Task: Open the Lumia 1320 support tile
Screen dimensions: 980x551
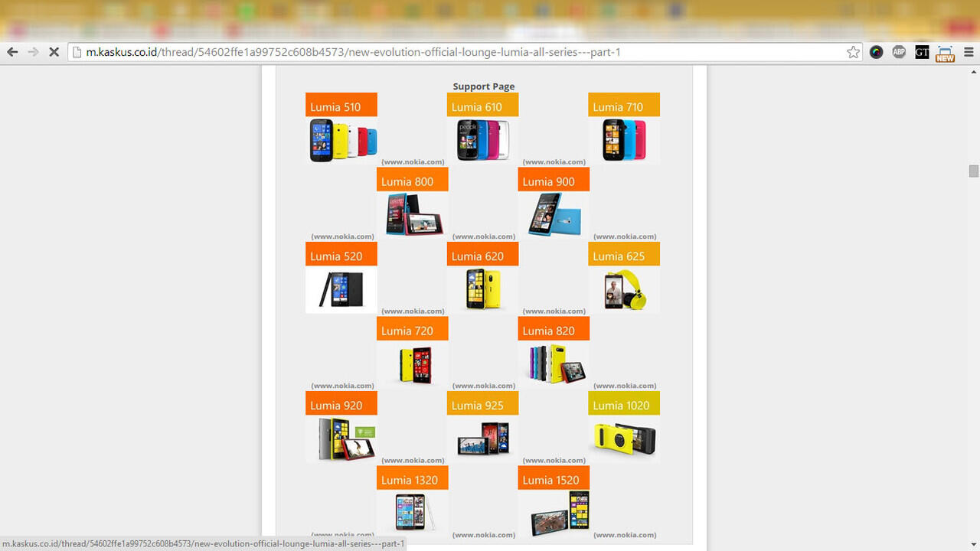Action: click(x=412, y=500)
